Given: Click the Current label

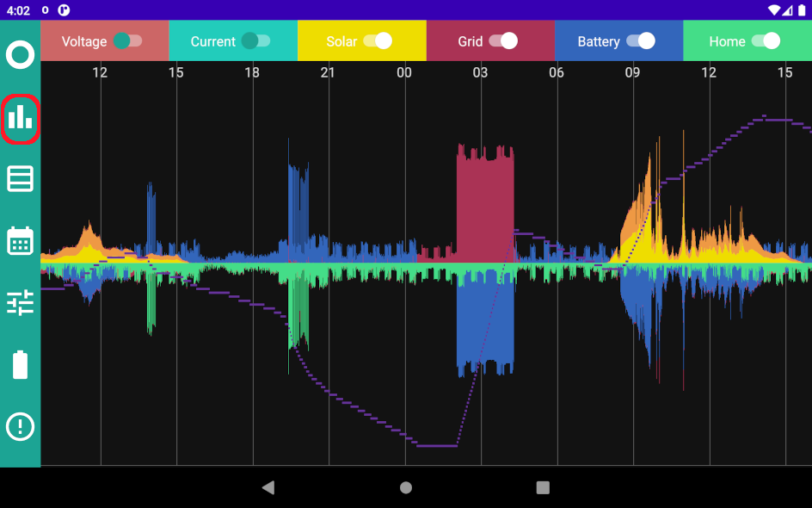Looking at the screenshot, I should [x=212, y=41].
